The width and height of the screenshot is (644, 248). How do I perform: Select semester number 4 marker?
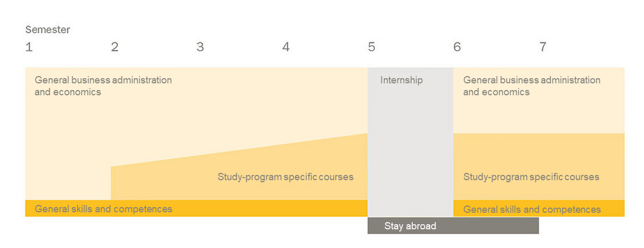[x=286, y=47]
